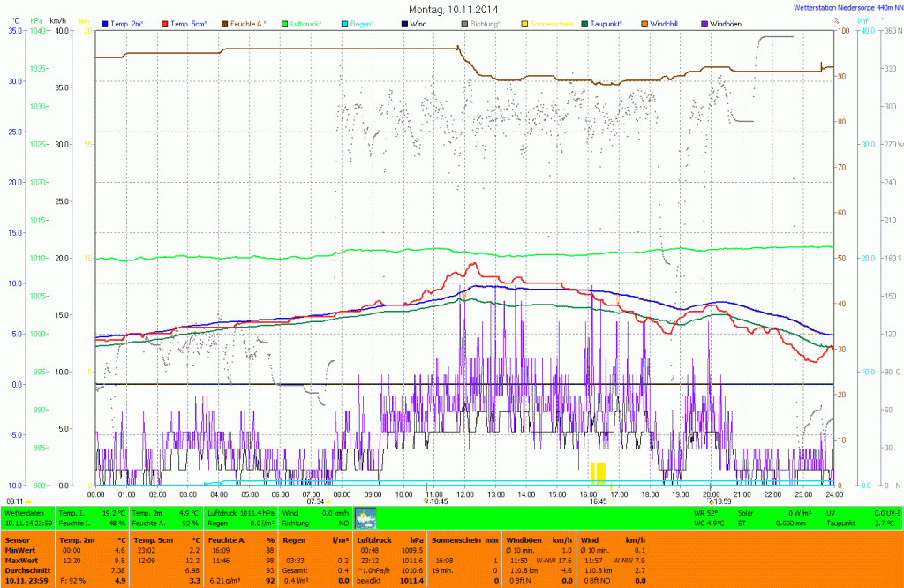Image resolution: width=904 pixels, height=588 pixels.
Task: Click the brown Feuchte A. legend square
Action: (224, 23)
